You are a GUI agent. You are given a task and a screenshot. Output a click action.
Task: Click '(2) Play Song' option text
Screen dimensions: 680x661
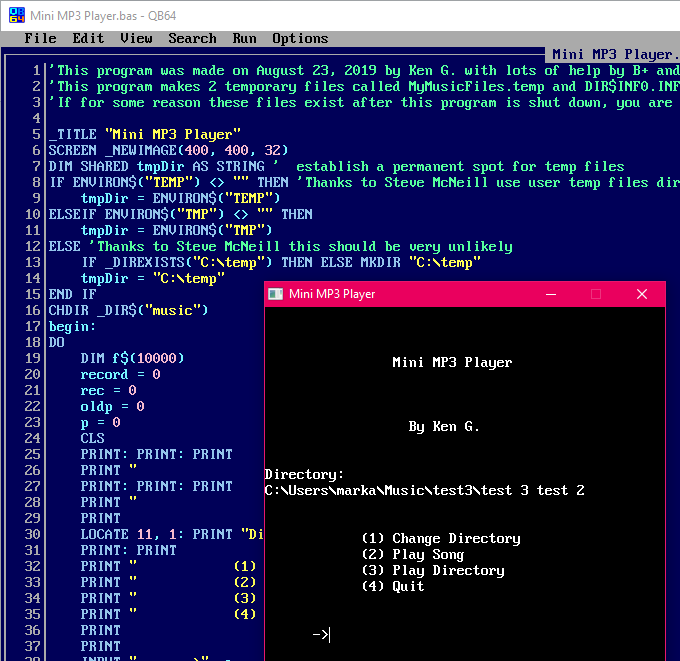pos(413,554)
